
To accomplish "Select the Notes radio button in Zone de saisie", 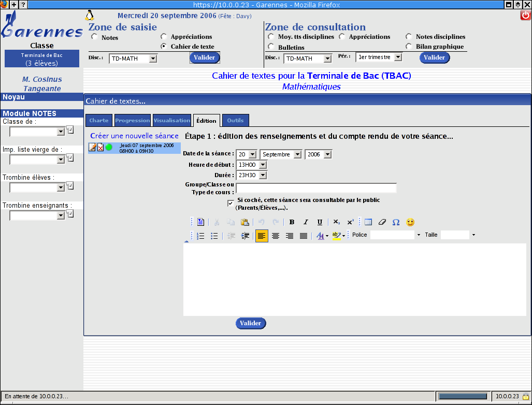I will pyautogui.click(x=94, y=37).
